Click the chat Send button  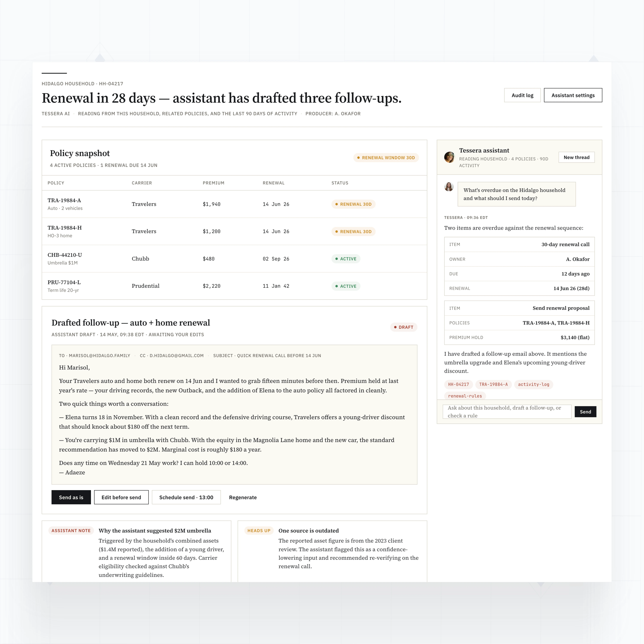[x=585, y=412]
